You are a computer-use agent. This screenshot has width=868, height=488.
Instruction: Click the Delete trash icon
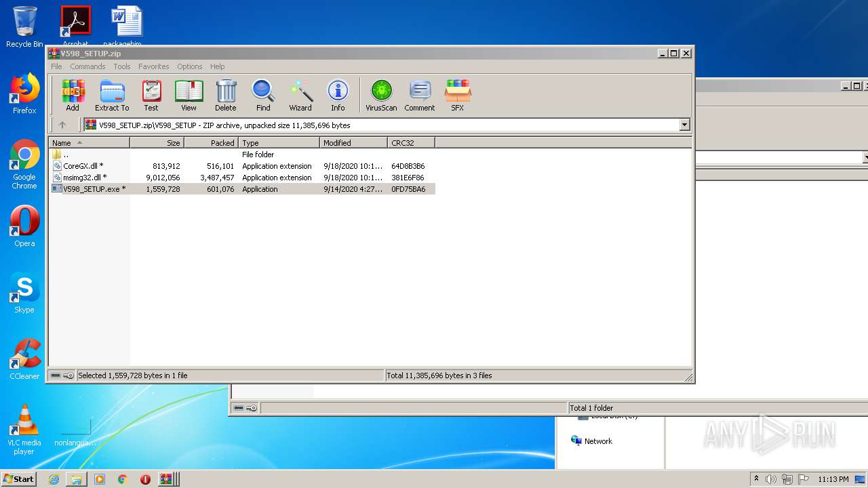tap(226, 95)
